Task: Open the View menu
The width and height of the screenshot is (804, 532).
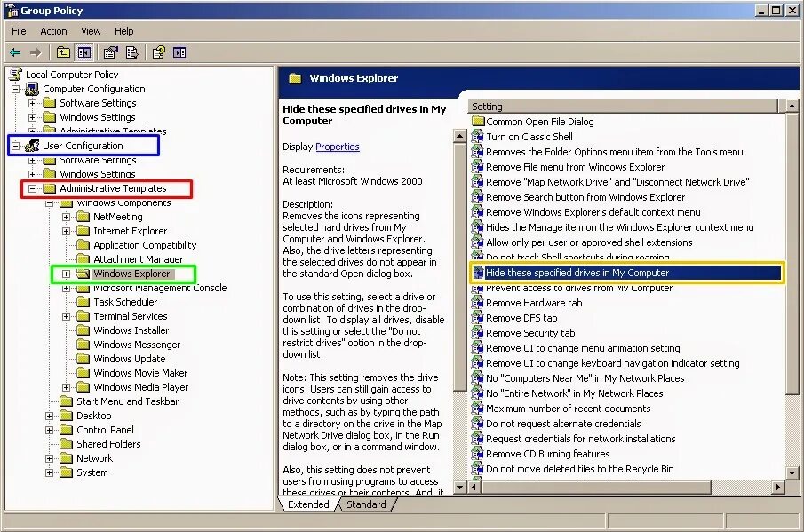Action: pos(91,31)
